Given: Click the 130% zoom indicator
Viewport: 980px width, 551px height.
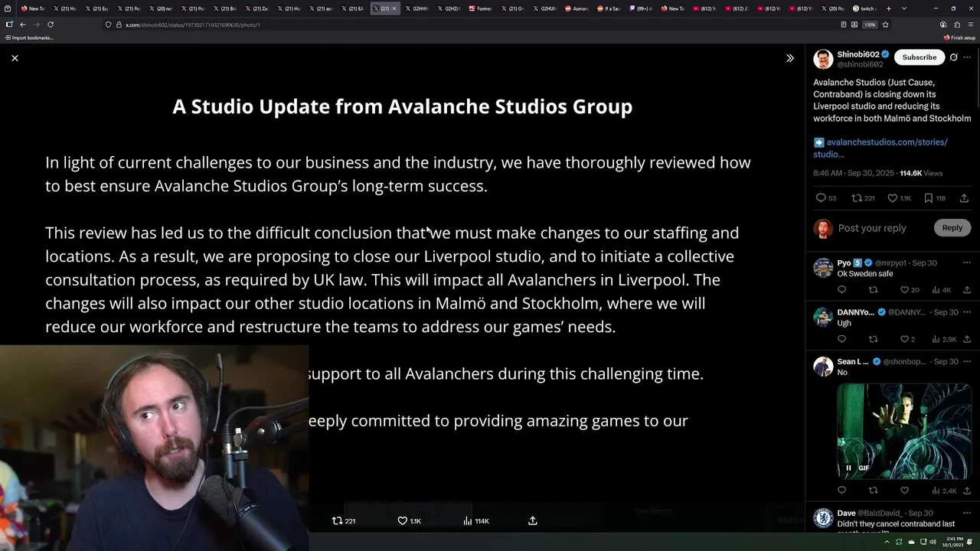Looking at the screenshot, I should [870, 24].
